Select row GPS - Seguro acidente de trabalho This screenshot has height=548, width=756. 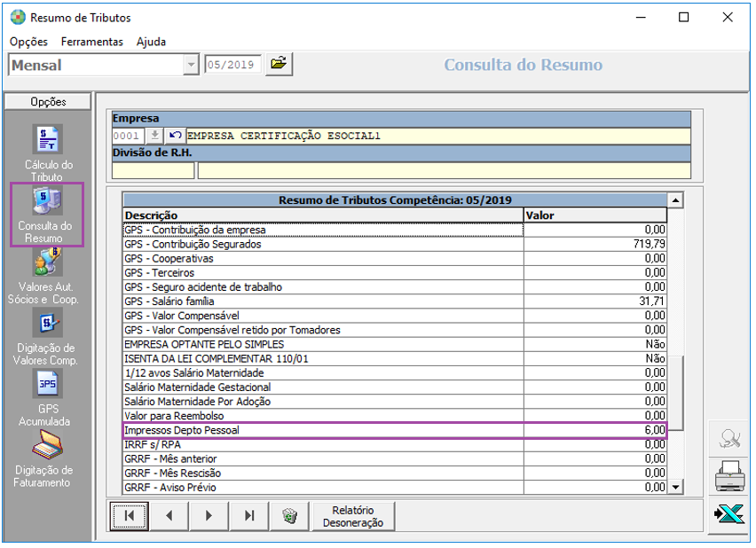coord(395,287)
